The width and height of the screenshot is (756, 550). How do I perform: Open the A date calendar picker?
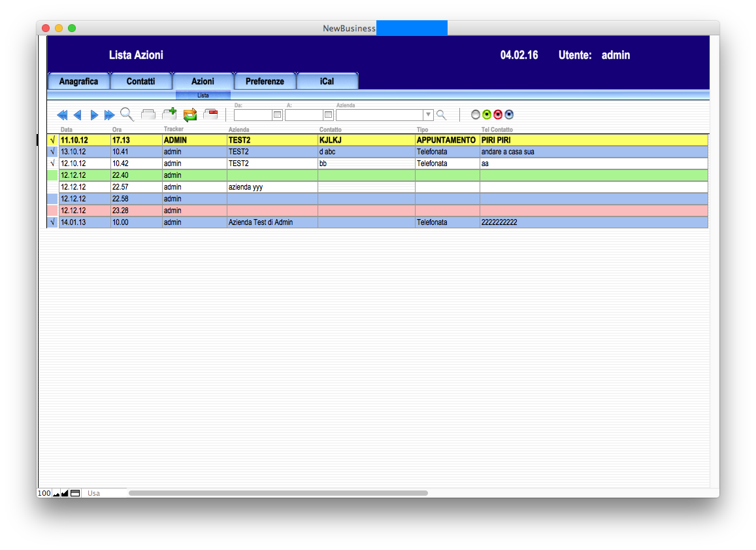pos(328,115)
